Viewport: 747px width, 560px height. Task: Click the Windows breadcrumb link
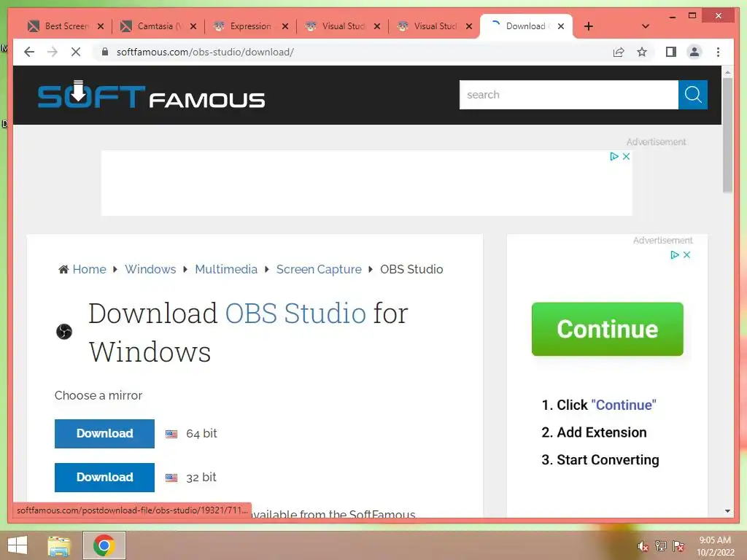coord(150,270)
